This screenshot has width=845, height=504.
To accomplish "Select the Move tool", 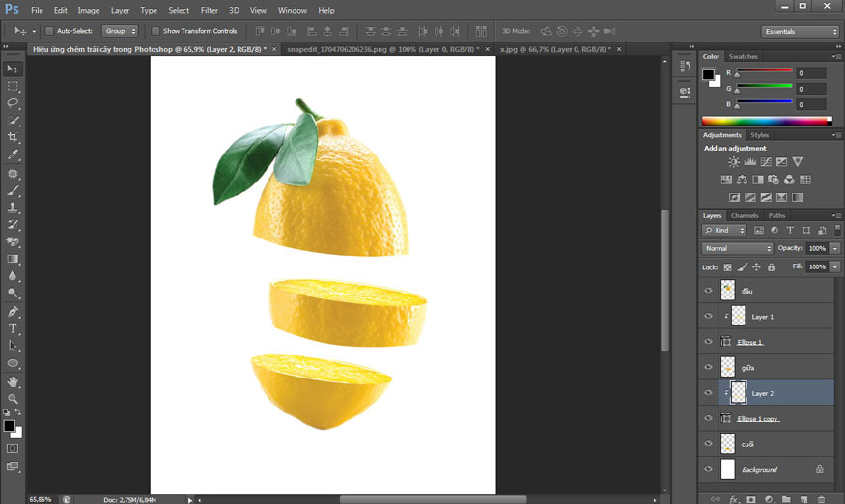I will (x=13, y=69).
